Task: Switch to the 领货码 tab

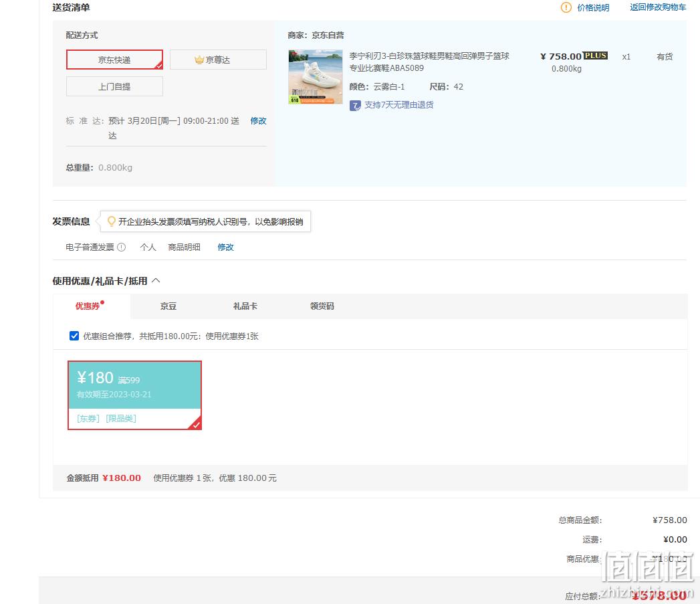Action: coord(322,306)
